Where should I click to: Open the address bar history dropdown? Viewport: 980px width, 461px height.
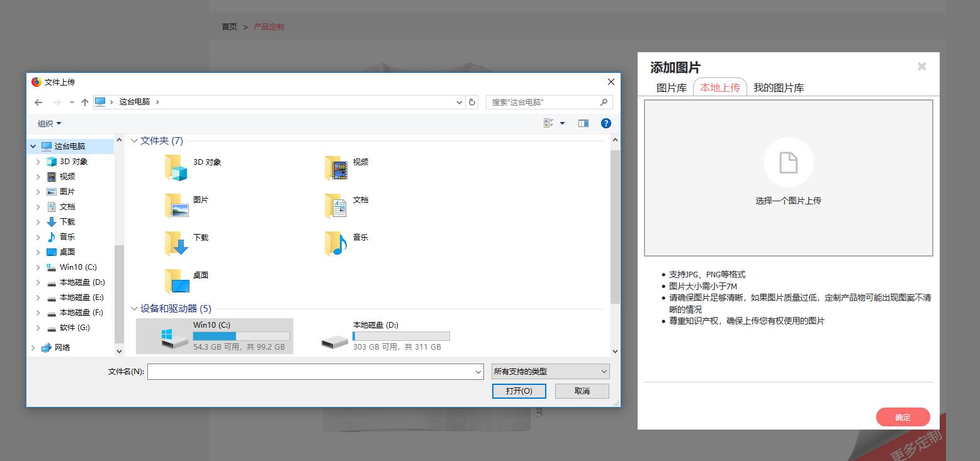(x=459, y=102)
